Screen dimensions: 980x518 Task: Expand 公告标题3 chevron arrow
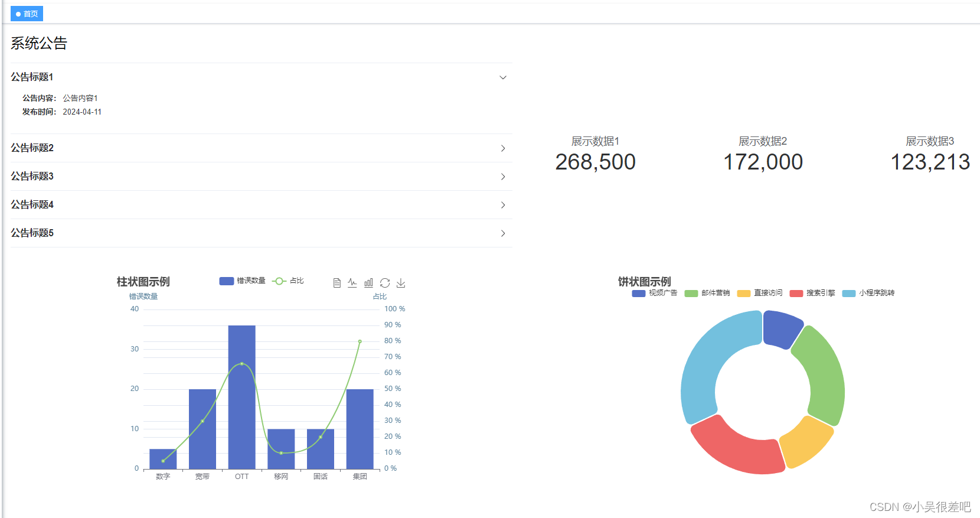pyautogui.click(x=503, y=177)
